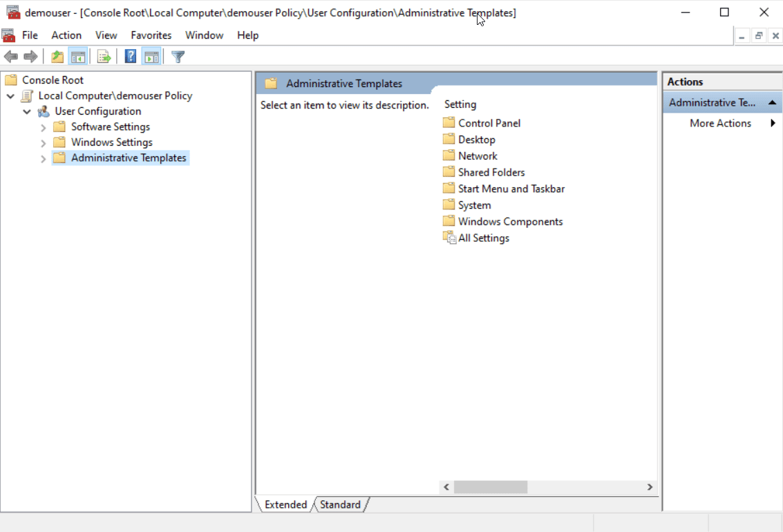Image resolution: width=783 pixels, height=532 pixels.
Task: Toggle Show/Hide Action Pane toolbar icon
Action: (151, 57)
